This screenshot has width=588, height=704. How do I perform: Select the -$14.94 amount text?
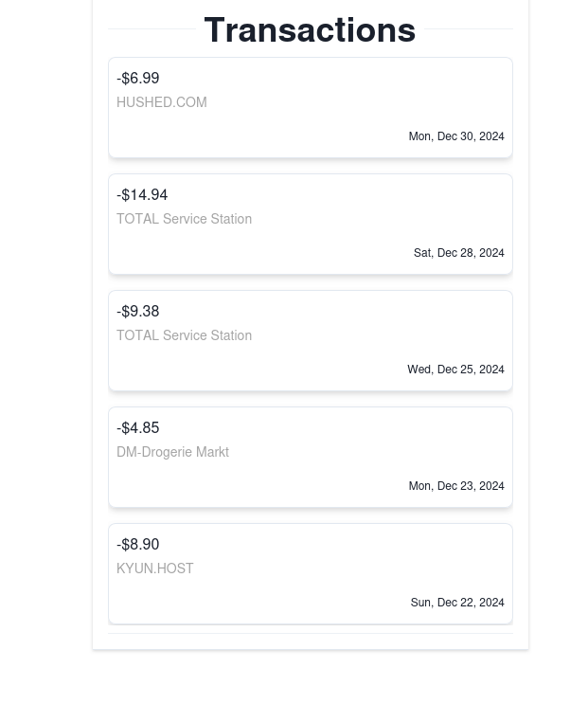[142, 195]
